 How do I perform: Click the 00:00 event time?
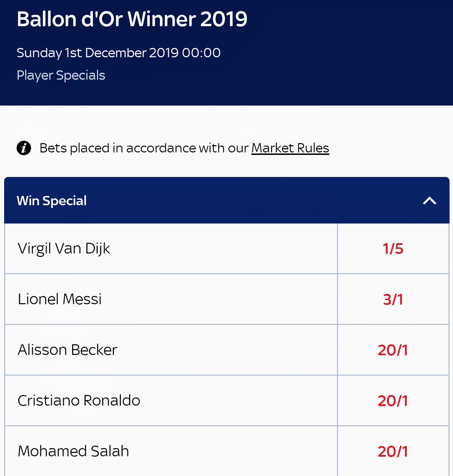201,53
